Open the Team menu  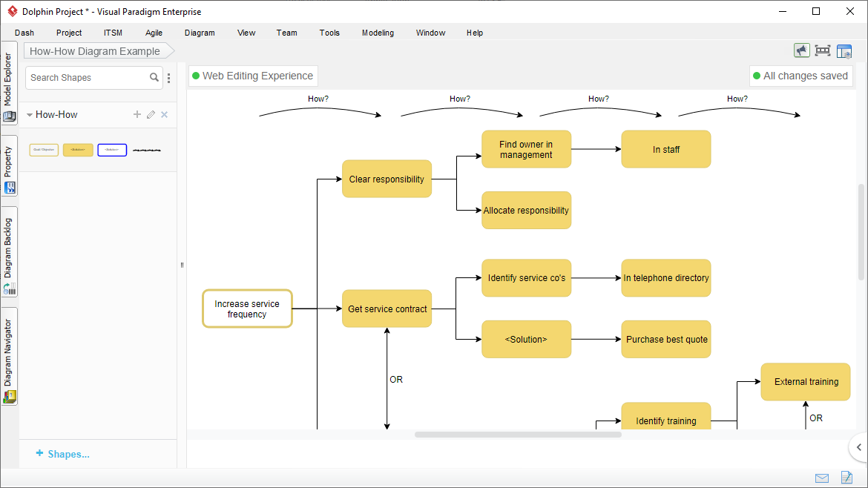pos(287,33)
